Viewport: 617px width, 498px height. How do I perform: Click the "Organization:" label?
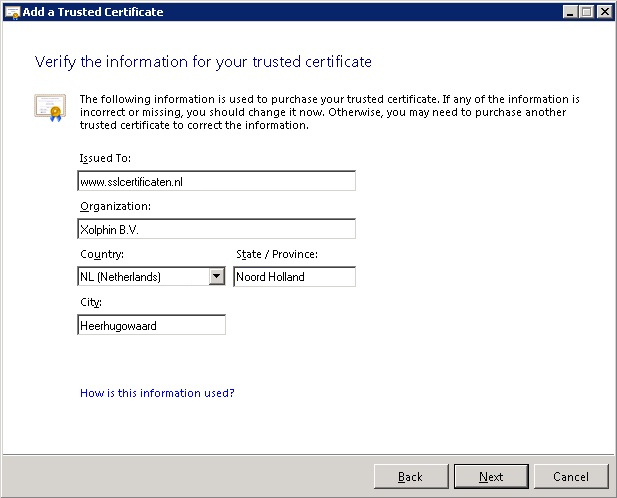pyautogui.click(x=114, y=206)
